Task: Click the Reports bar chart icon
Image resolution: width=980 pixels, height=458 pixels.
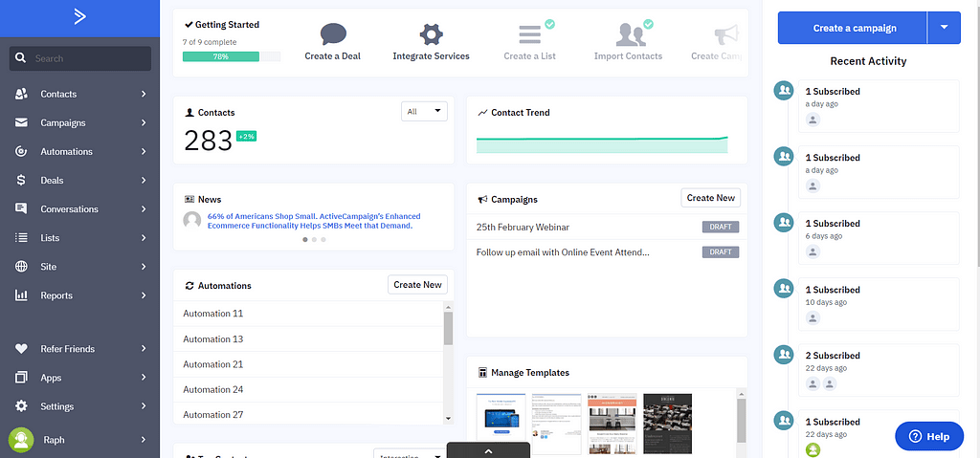Action: click(x=21, y=294)
